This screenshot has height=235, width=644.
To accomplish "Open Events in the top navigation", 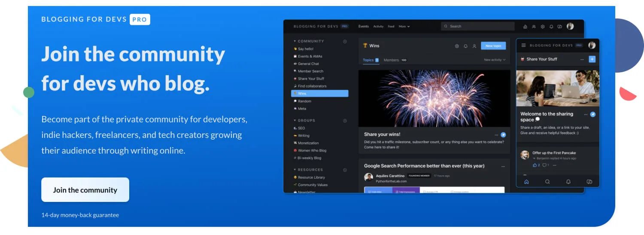I will pos(364,27).
